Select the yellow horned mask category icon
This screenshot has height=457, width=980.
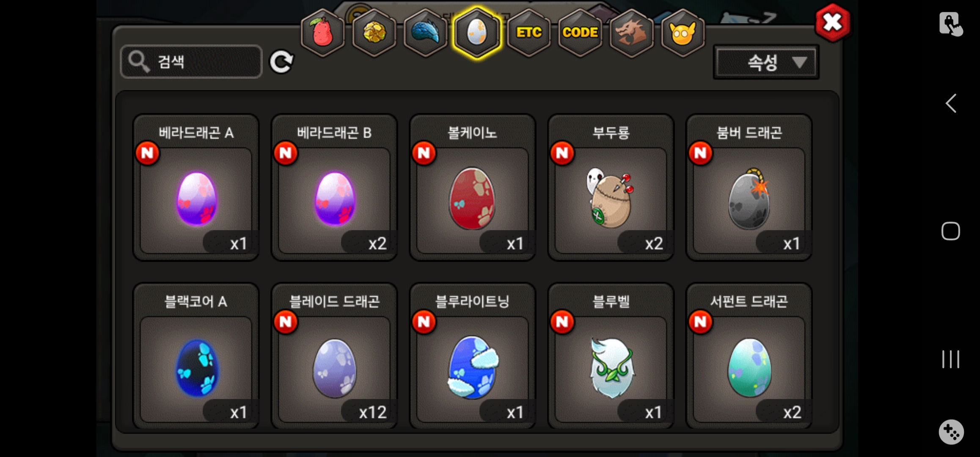(x=683, y=33)
